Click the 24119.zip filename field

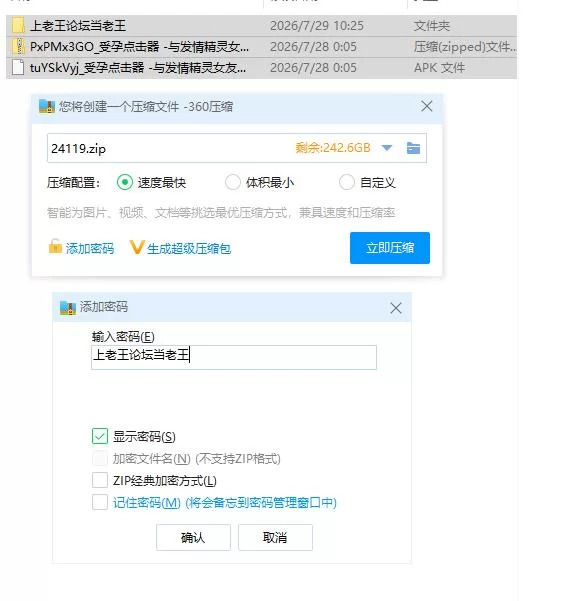click(x=236, y=148)
